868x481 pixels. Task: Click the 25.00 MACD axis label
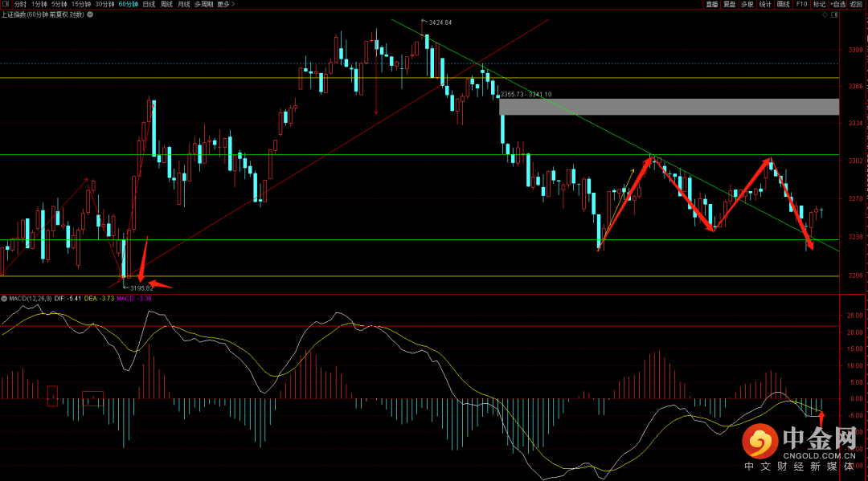[854, 316]
